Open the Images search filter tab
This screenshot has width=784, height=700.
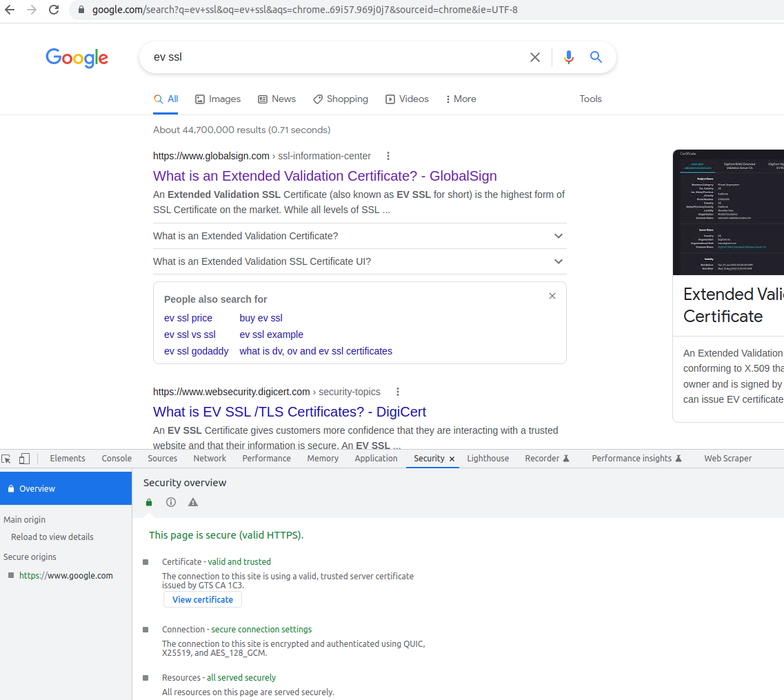[217, 99]
